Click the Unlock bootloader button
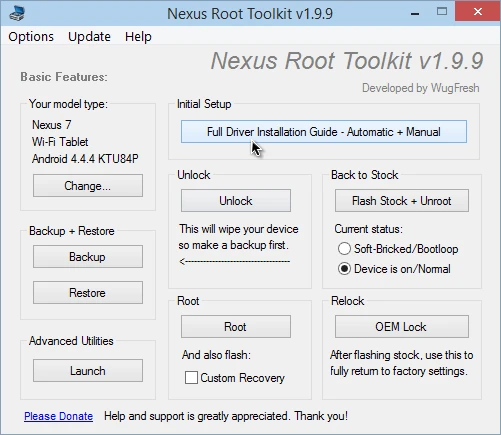 pyautogui.click(x=236, y=201)
